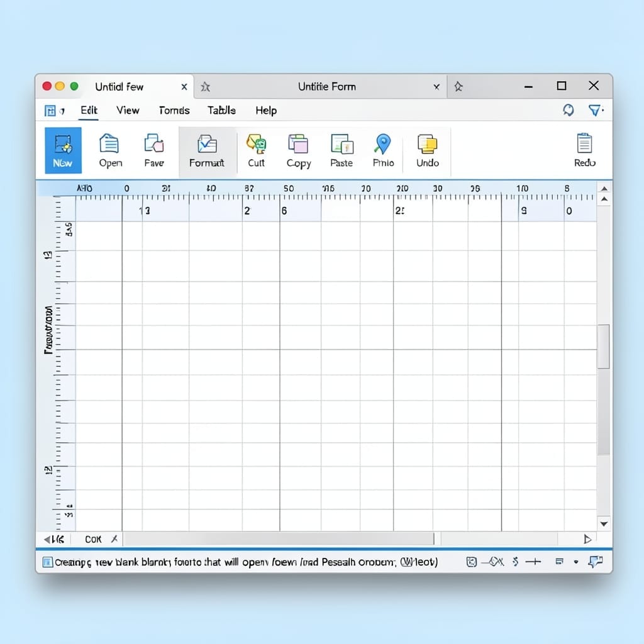Click the filter funnel icon in menu bar
This screenshot has width=644, height=644.
point(594,110)
